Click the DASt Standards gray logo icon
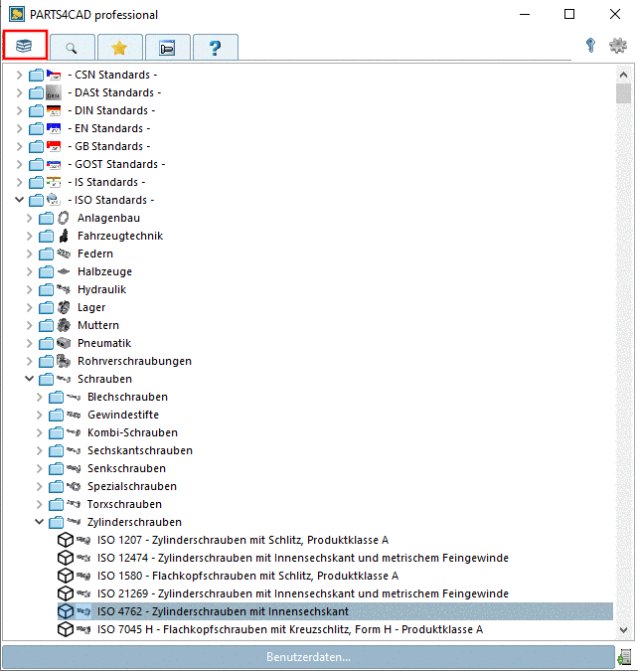Image resolution: width=638 pixels, height=672 pixels. (x=54, y=92)
